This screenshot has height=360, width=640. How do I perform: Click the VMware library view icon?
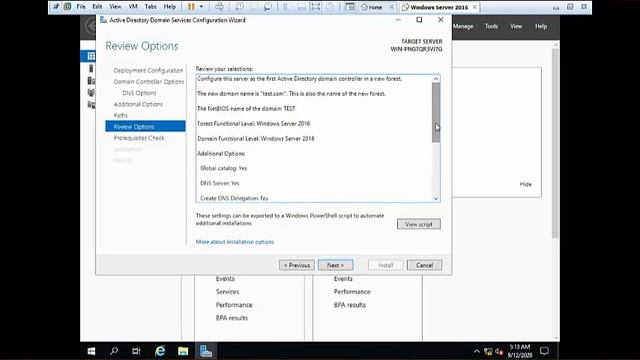click(x=350, y=7)
